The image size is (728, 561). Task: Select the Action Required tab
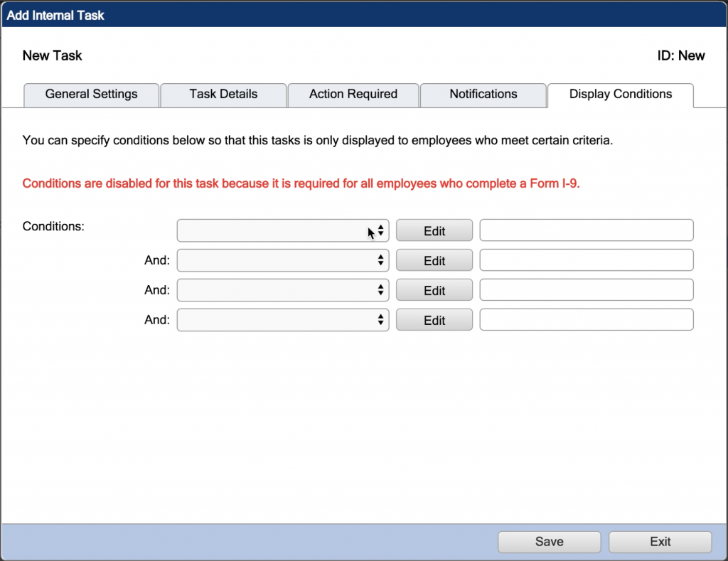point(353,95)
